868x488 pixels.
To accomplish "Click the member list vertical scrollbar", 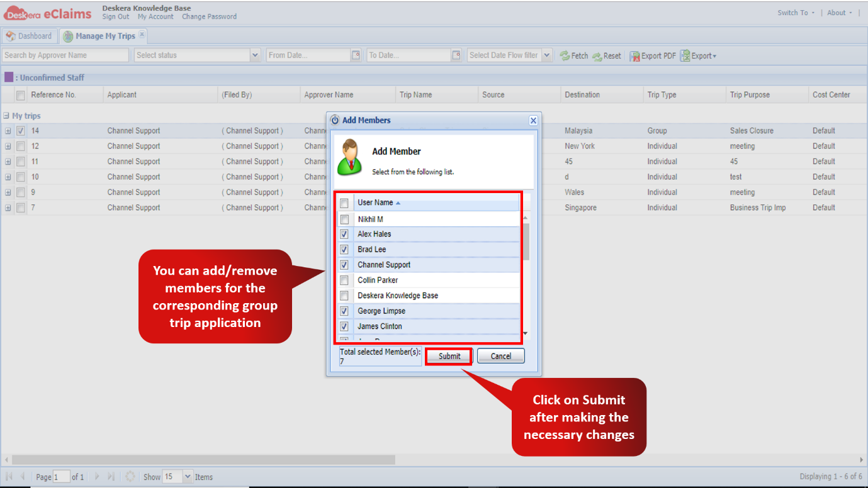I will point(526,241).
